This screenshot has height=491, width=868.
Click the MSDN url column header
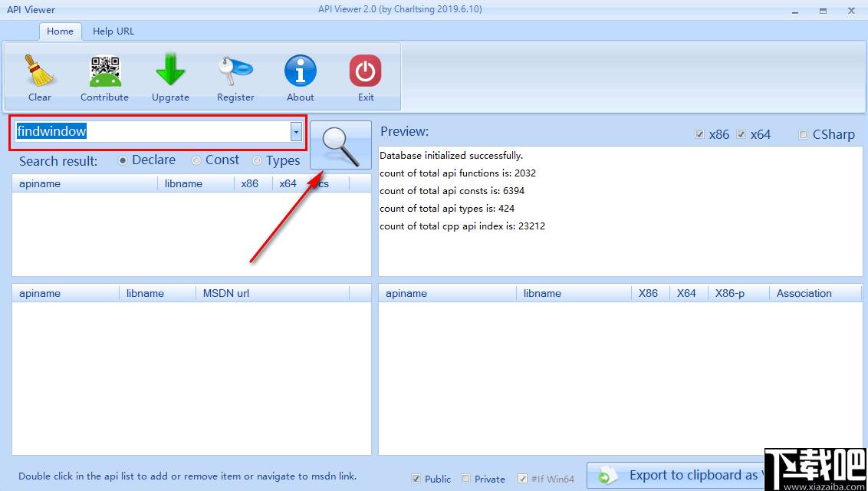(x=272, y=293)
